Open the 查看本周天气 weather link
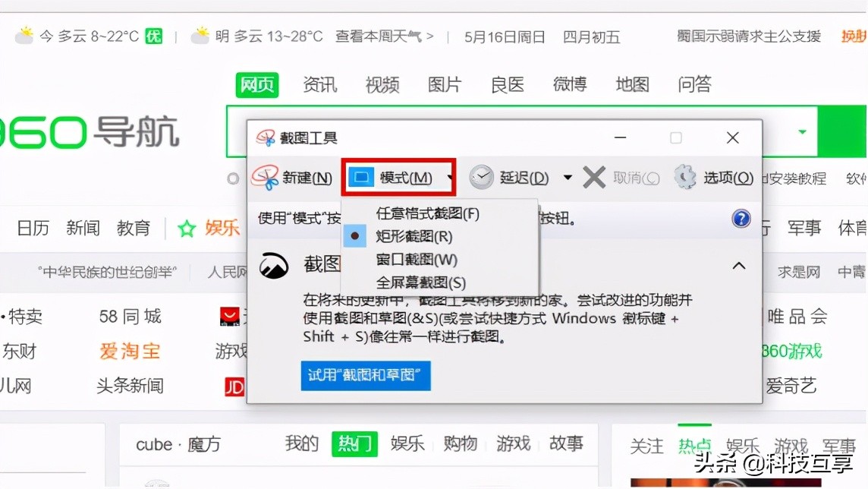Viewport: 868px width, 489px height. [379, 36]
